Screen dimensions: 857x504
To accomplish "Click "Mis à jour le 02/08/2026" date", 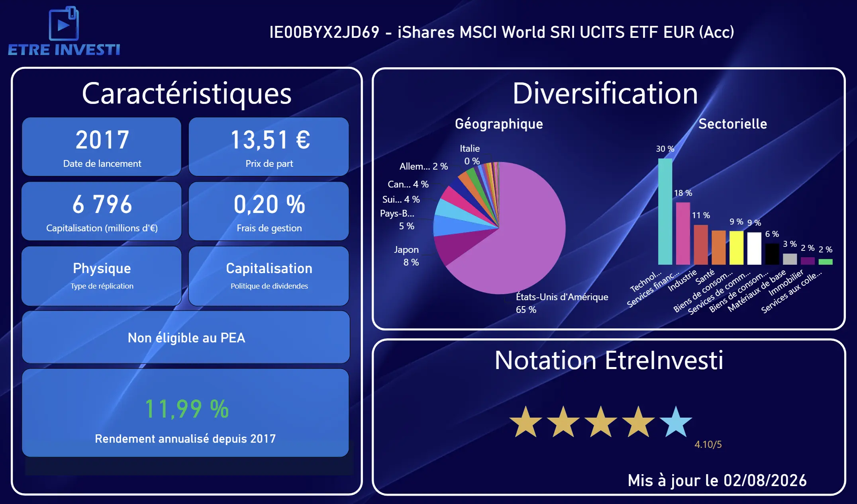I will 717,481.
